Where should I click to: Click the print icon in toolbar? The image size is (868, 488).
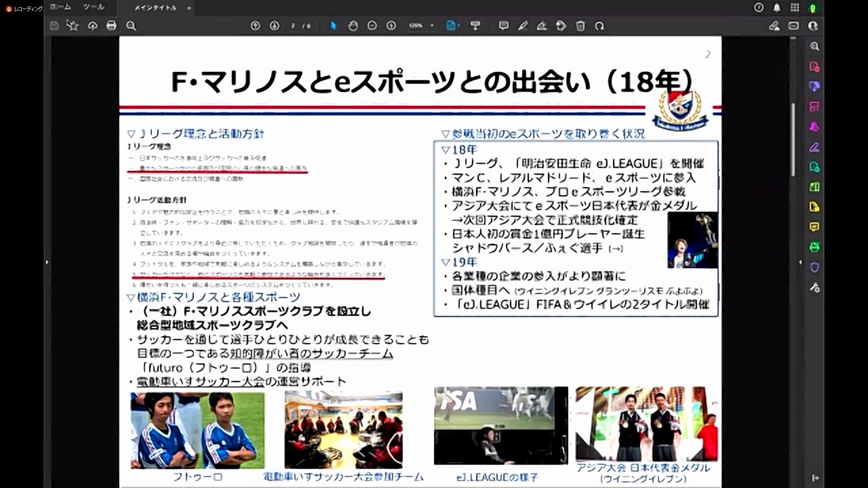[x=111, y=26]
